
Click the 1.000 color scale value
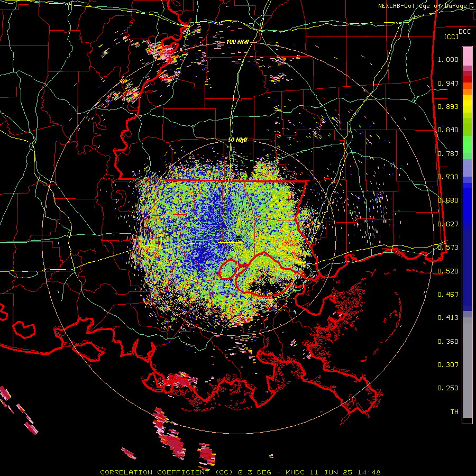pos(448,59)
